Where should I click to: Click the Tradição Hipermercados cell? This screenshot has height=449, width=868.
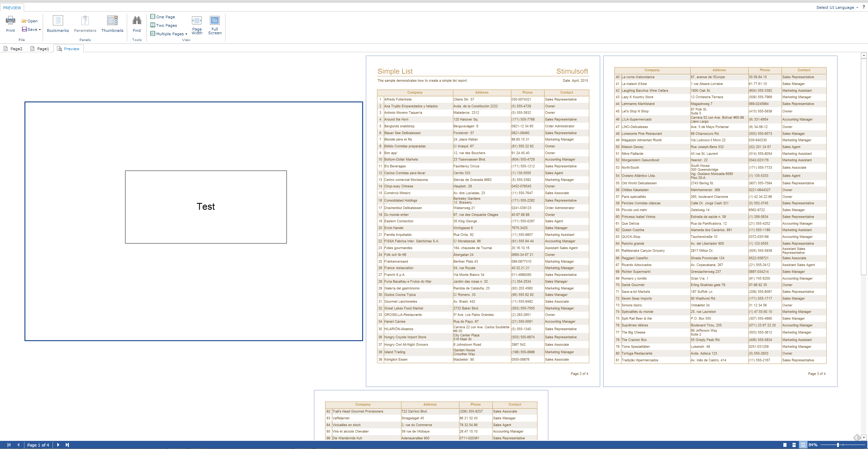655,360
